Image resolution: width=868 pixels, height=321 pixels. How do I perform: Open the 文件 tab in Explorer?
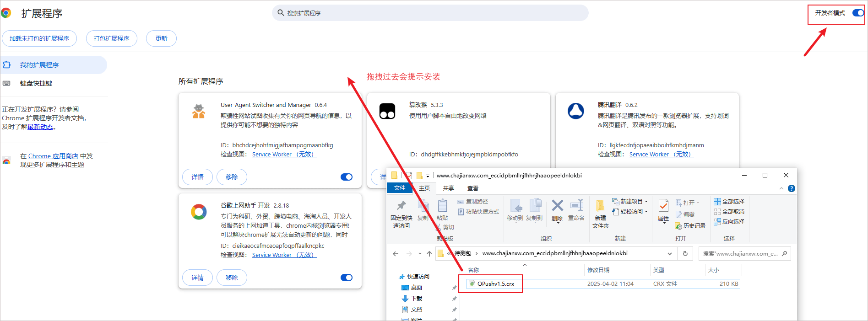(400, 188)
